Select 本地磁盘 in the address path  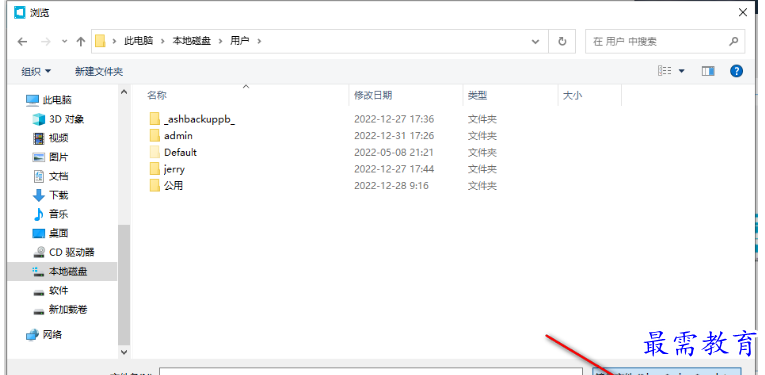(192, 41)
